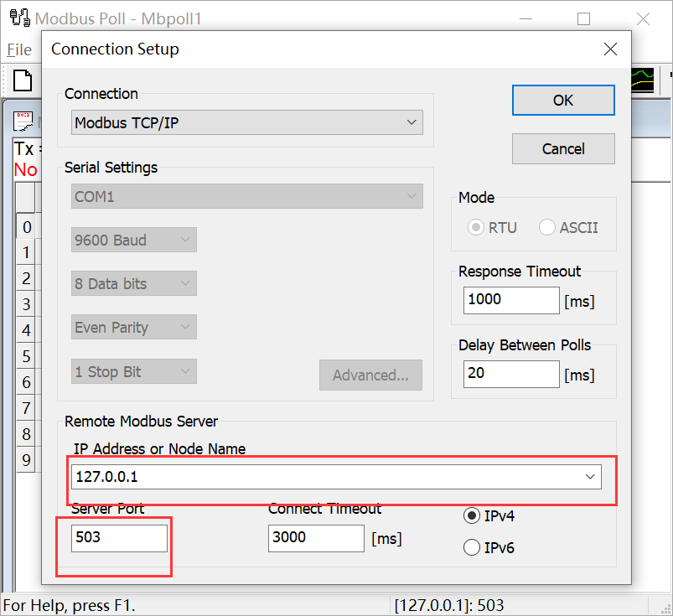Expand the IP Address or Node Name dropdown
The width and height of the screenshot is (673, 616).
pos(593,477)
